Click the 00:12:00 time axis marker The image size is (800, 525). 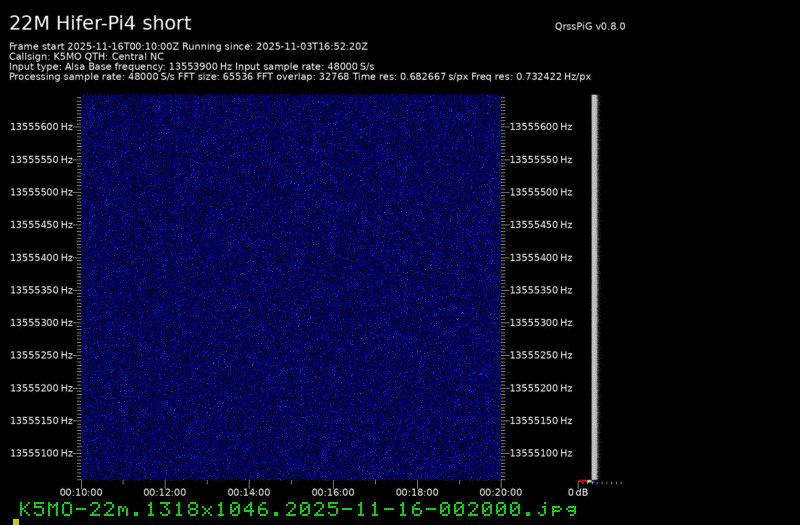coord(165,492)
